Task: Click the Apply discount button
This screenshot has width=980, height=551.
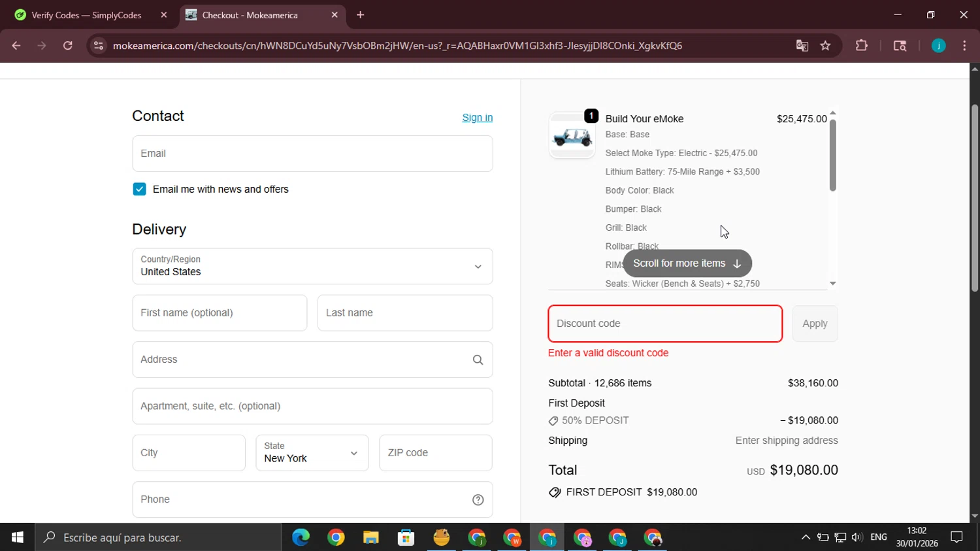Action: (x=815, y=324)
